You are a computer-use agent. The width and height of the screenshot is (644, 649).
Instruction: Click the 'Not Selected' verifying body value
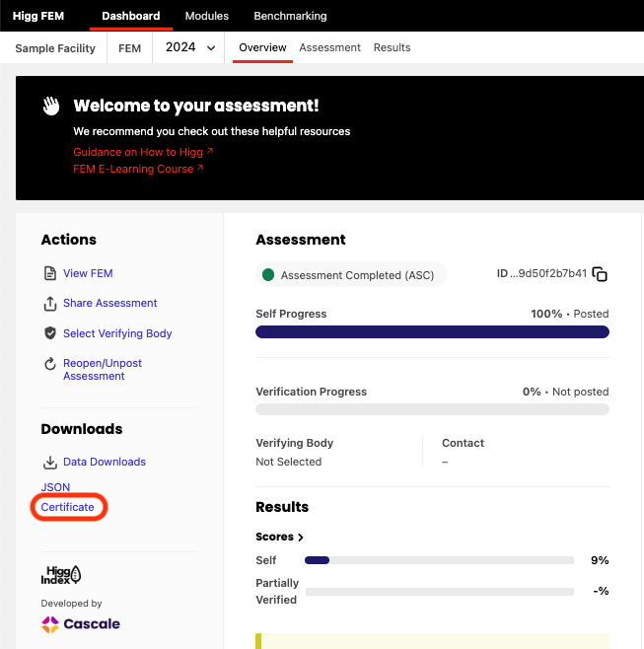(289, 462)
